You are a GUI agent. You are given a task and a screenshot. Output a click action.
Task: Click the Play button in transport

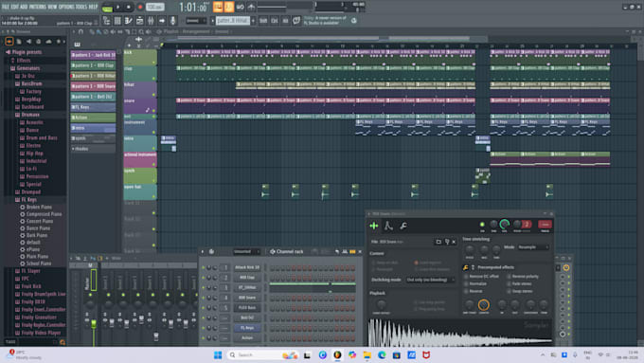tap(117, 7)
